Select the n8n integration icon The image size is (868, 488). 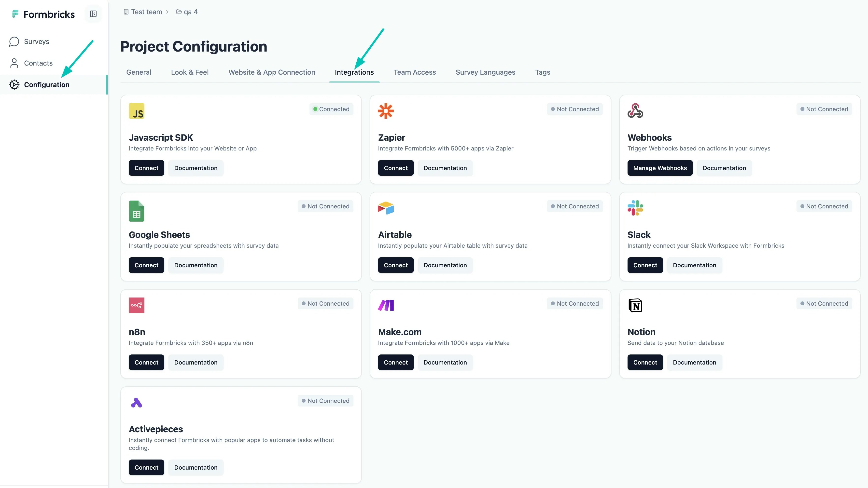point(136,305)
